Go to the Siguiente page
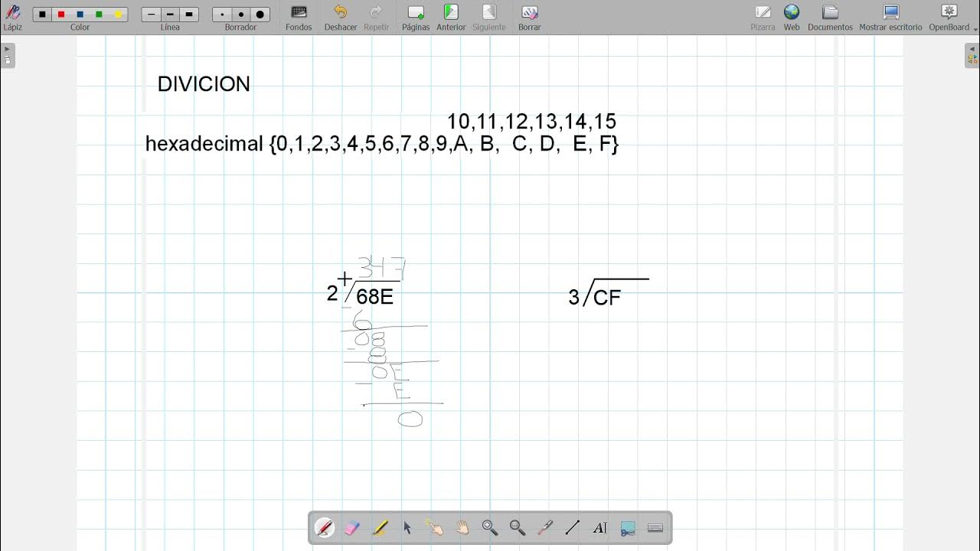The height and width of the screenshot is (551, 980). [x=488, y=17]
